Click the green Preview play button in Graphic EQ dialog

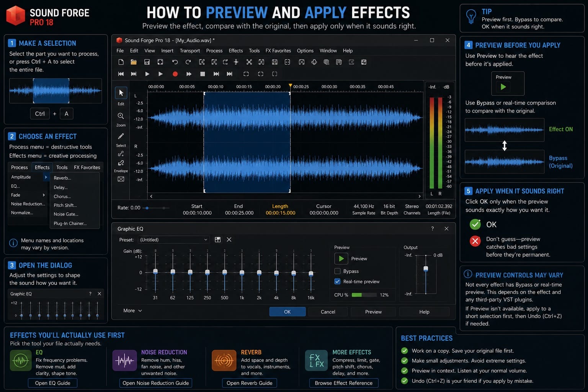coord(341,259)
